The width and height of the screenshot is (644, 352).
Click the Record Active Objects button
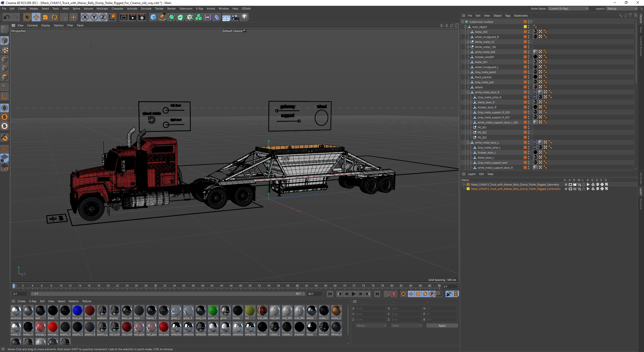click(x=387, y=294)
